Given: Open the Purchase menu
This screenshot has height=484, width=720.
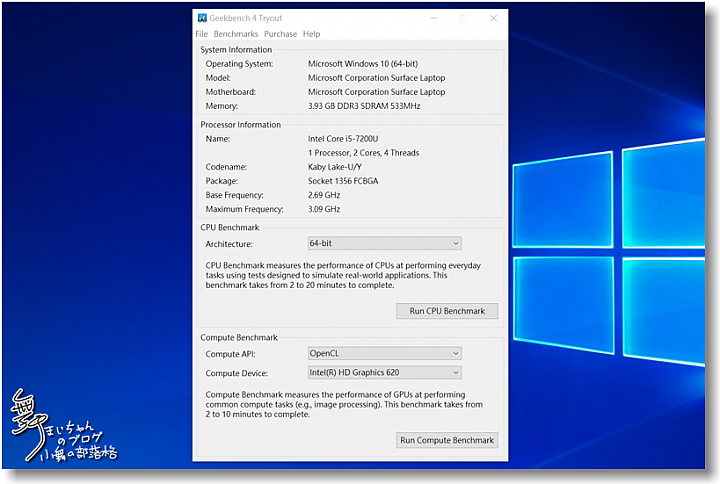Looking at the screenshot, I should 280,34.
